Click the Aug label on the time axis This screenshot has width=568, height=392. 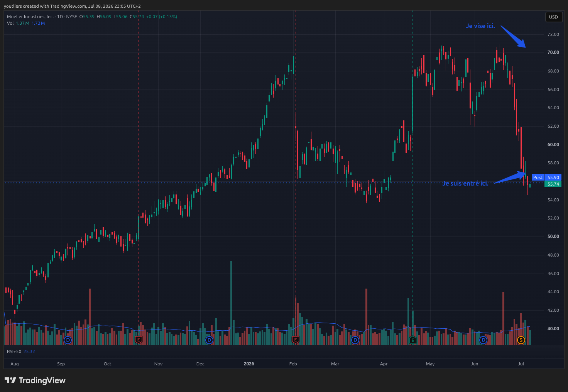coord(15,364)
